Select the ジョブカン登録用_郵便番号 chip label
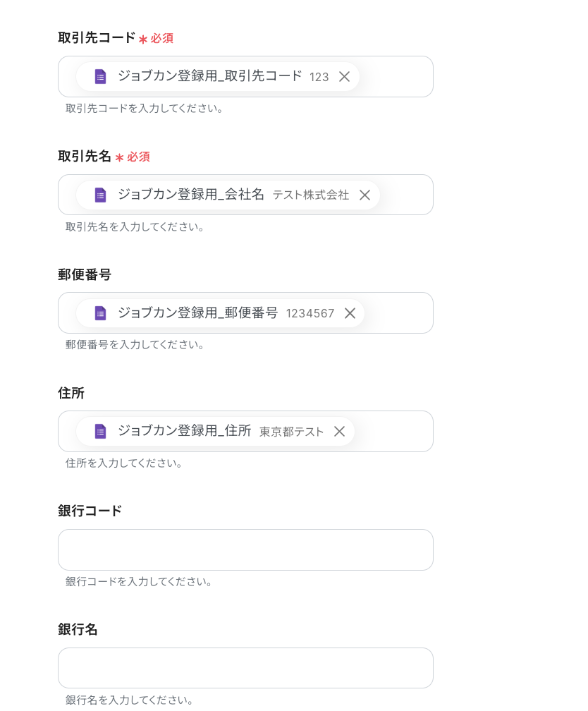Screen dimensions: 588x711 197,313
